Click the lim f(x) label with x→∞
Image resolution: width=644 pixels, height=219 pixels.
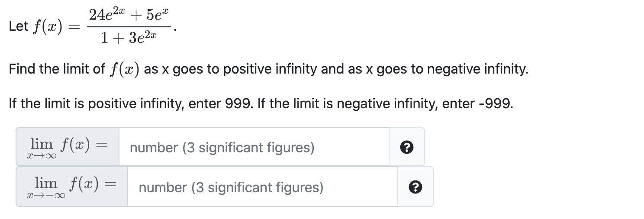68,147
